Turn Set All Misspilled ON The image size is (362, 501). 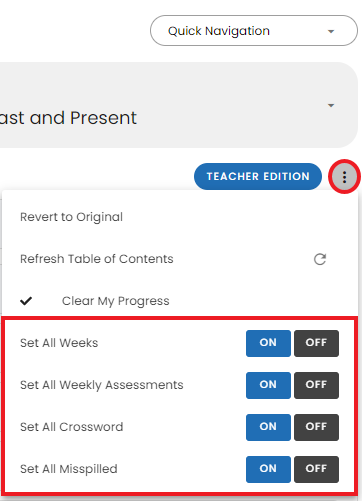(x=268, y=469)
